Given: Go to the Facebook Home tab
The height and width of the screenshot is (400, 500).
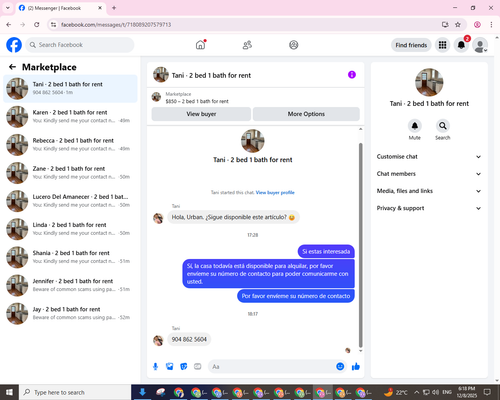Looking at the screenshot, I should pyautogui.click(x=201, y=45).
